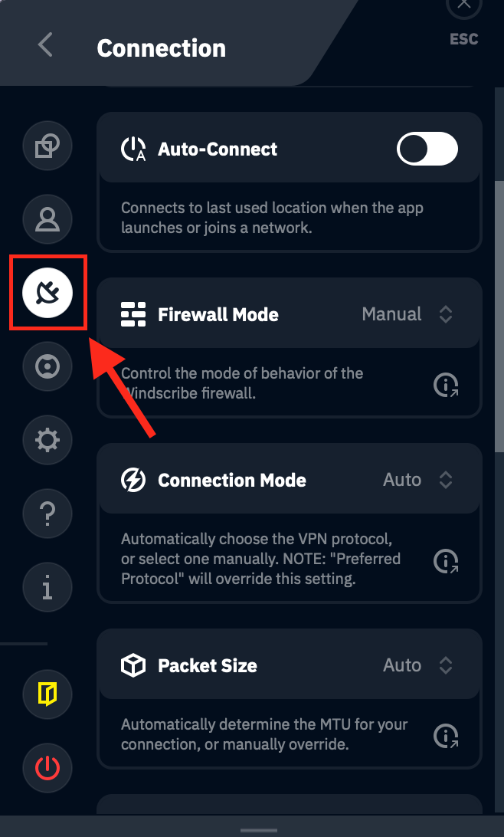Open the General settings sidebar icon
Screen dimensions: 504x837
point(47,145)
